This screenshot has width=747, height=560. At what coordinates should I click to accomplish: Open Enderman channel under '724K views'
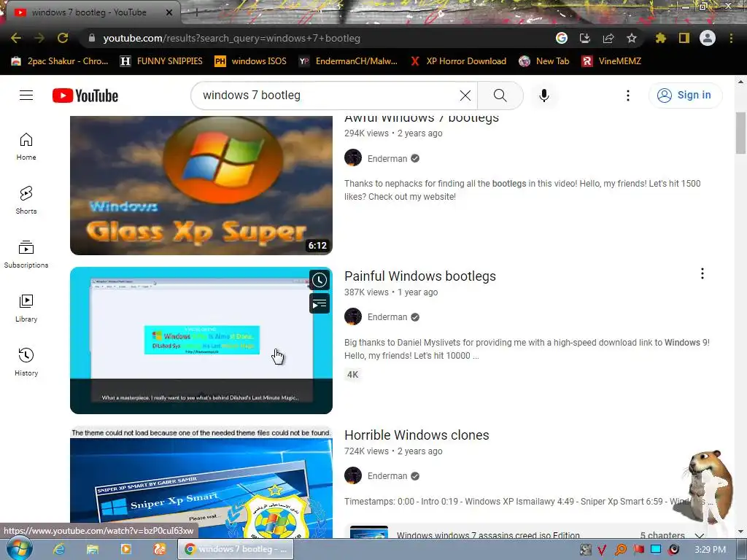click(387, 476)
